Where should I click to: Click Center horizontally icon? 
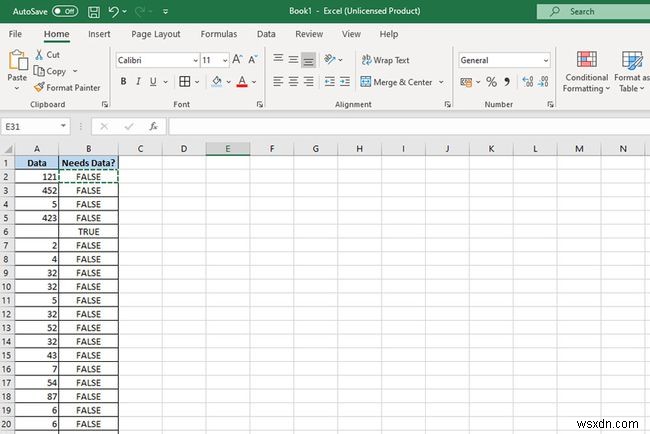pos(293,82)
